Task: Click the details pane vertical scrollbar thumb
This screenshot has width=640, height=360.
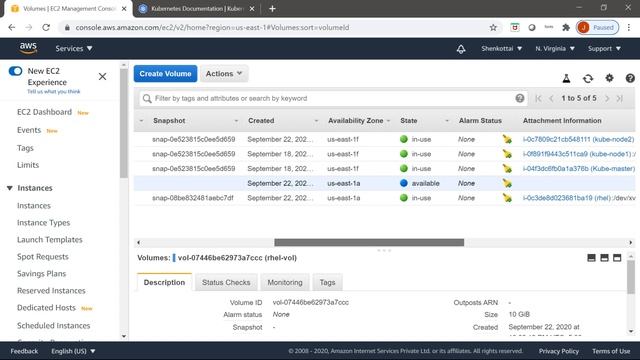Action: click(x=631, y=277)
